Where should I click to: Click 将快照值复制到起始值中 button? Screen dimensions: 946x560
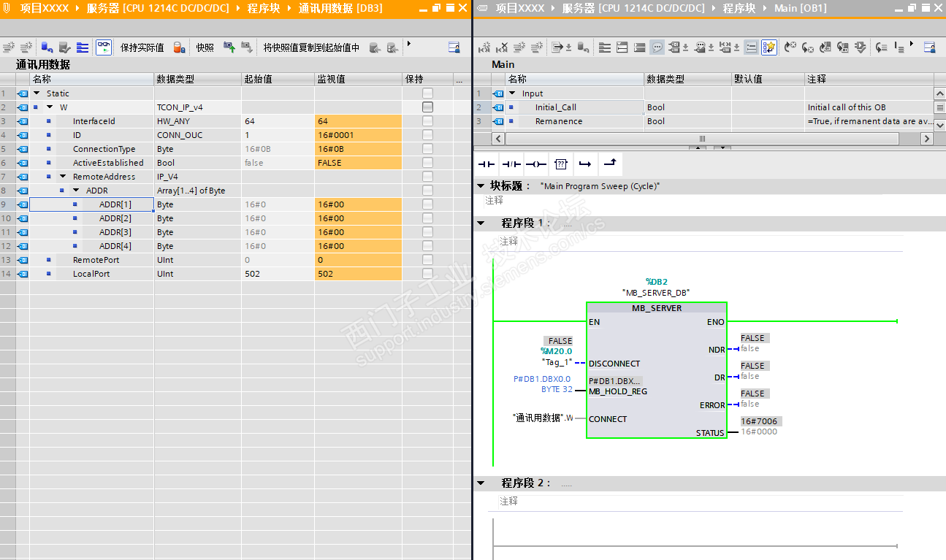pyautogui.click(x=311, y=47)
